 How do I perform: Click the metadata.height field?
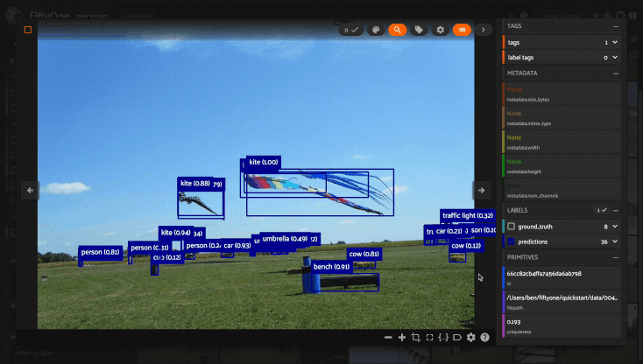tap(562, 166)
